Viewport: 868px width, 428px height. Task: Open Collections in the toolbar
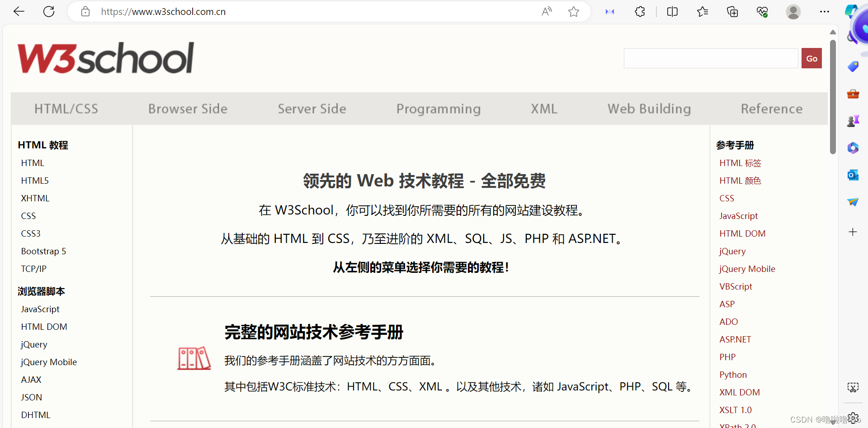[732, 11]
